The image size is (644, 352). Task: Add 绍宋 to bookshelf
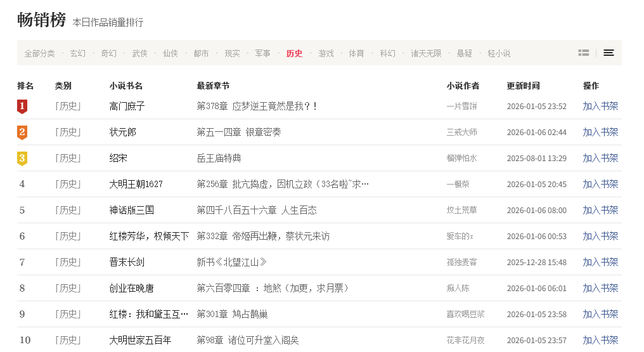click(x=600, y=158)
